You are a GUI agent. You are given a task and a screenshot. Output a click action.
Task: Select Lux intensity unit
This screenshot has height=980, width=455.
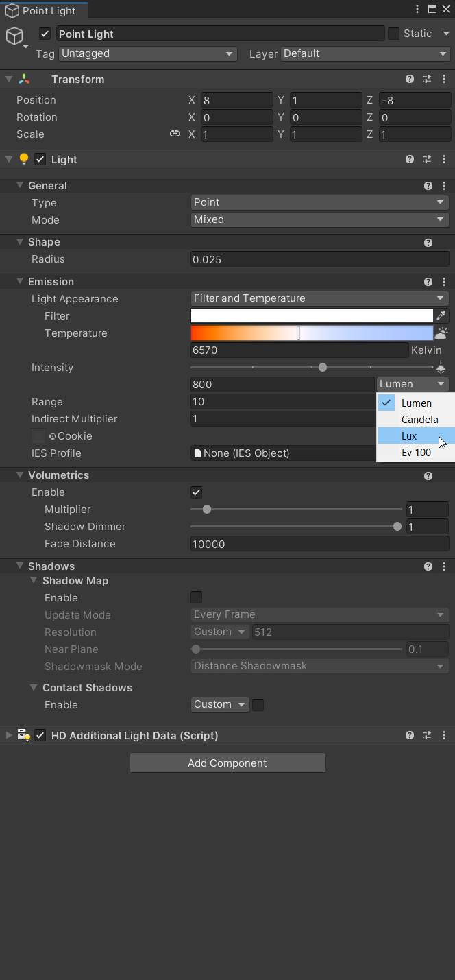pyautogui.click(x=416, y=436)
